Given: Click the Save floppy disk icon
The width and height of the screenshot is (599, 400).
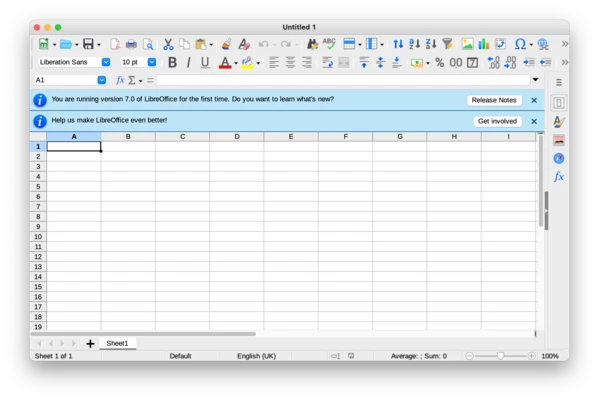Looking at the screenshot, I should pyautogui.click(x=88, y=44).
